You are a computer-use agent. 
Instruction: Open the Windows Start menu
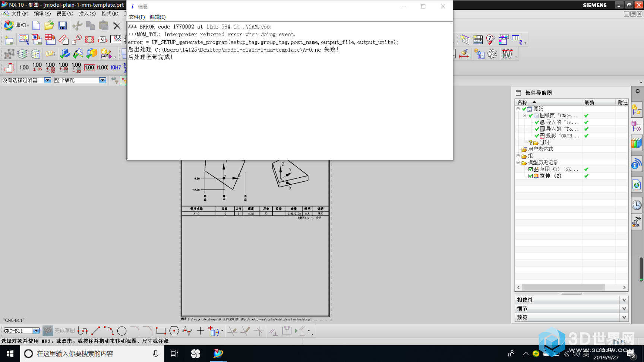point(10,354)
